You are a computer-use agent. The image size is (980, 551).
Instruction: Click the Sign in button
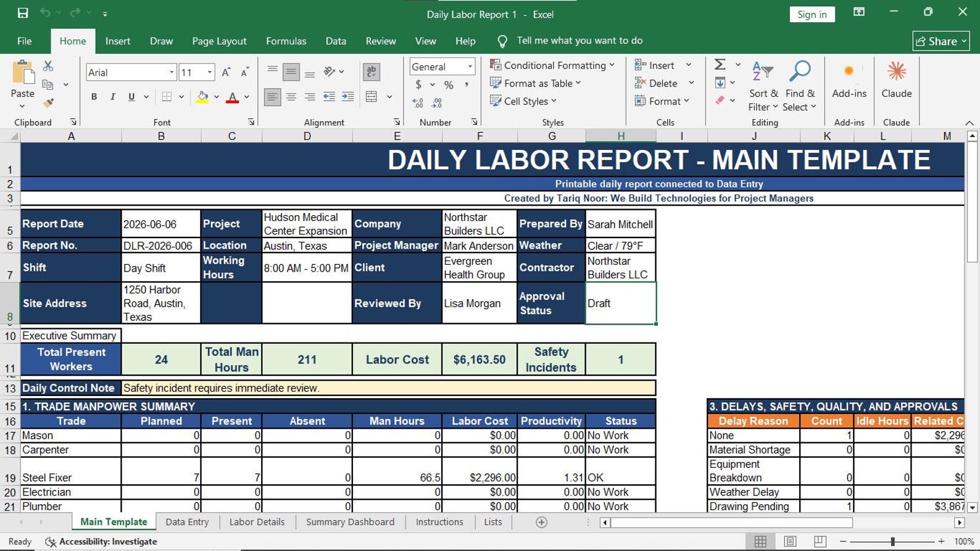coord(812,14)
